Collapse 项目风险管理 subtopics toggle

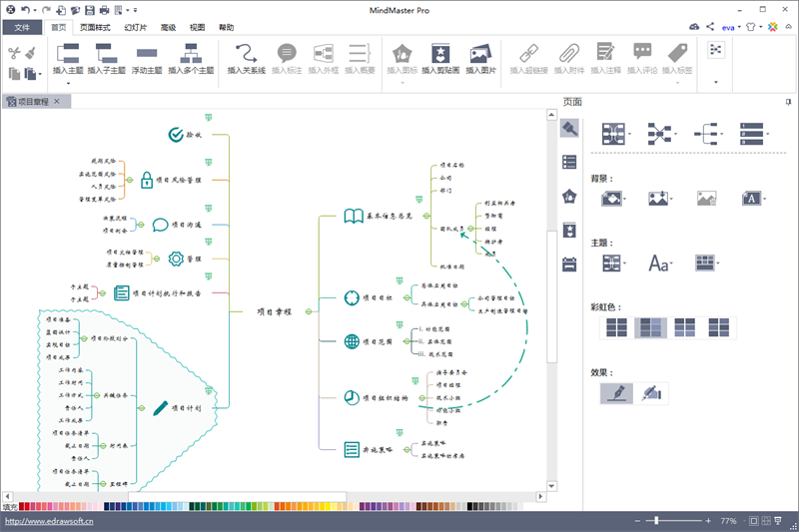(130, 180)
